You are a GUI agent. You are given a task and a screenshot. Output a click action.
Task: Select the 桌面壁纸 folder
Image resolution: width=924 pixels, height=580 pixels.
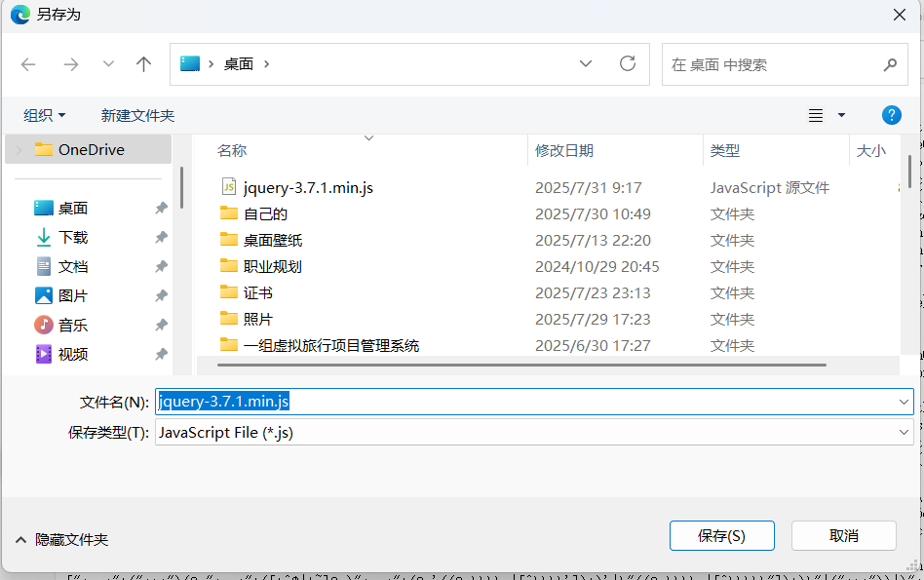(273, 241)
